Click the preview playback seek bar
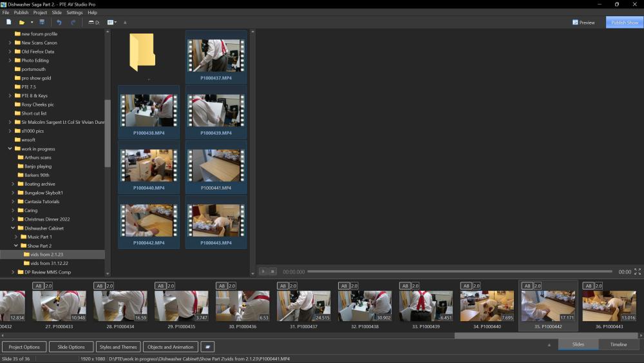Screen dimensions: 644x363 pos(460,271)
